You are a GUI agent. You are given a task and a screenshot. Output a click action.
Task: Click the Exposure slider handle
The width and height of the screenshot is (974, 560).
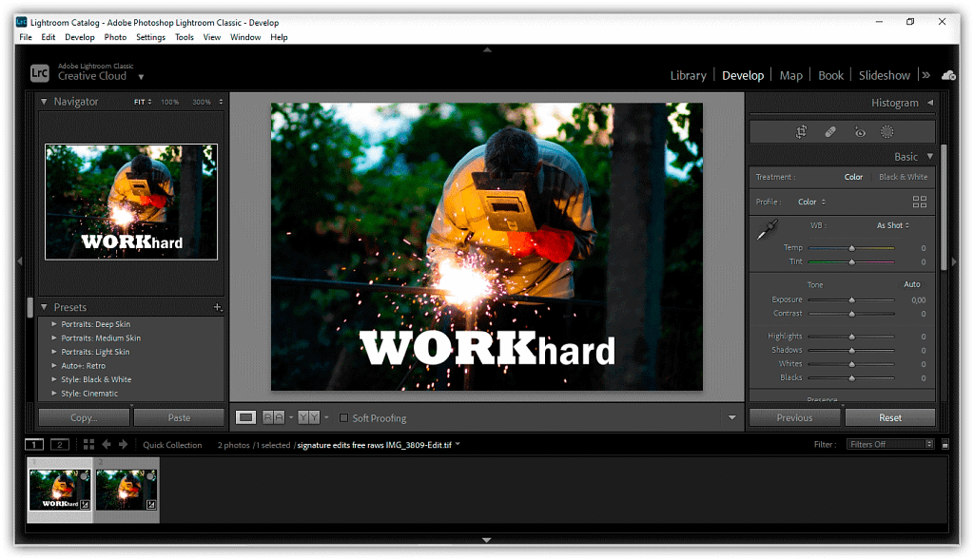click(851, 299)
